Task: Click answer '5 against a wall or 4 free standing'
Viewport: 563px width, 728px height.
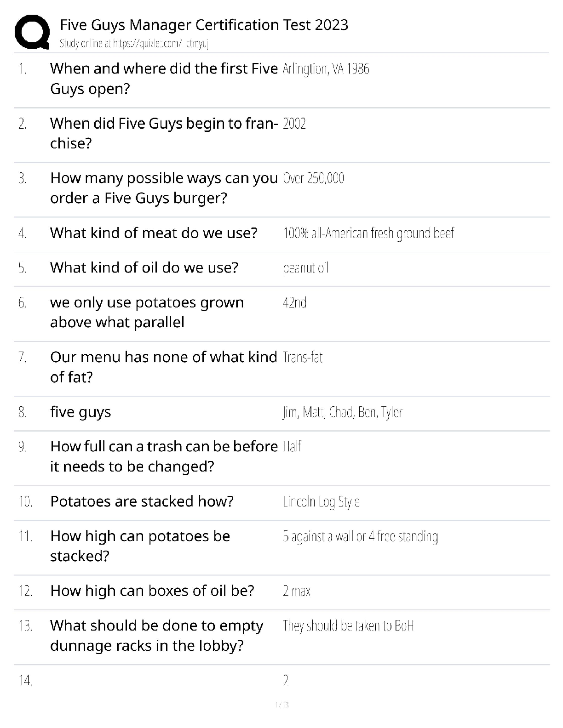Action: pyautogui.click(x=360, y=536)
